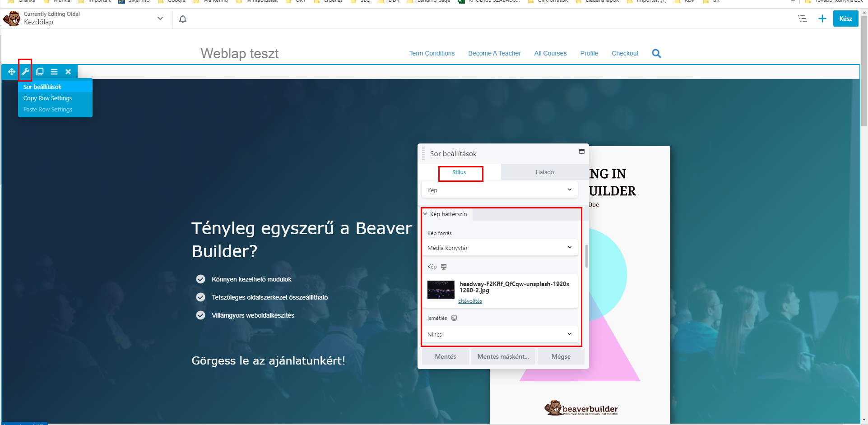Click the Beaver Builder mascot logo
Image resolution: width=868 pixels, height=425 pixels.
(12, 18)
